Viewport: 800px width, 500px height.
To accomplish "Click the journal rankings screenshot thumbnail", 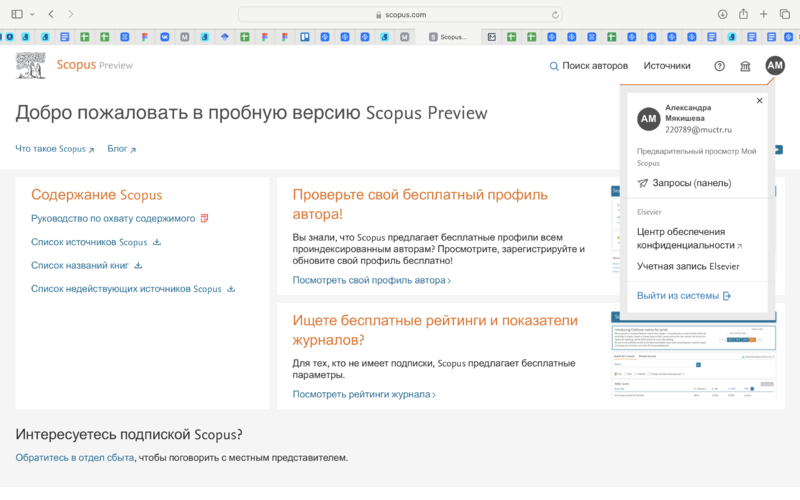I will point(694,356).
